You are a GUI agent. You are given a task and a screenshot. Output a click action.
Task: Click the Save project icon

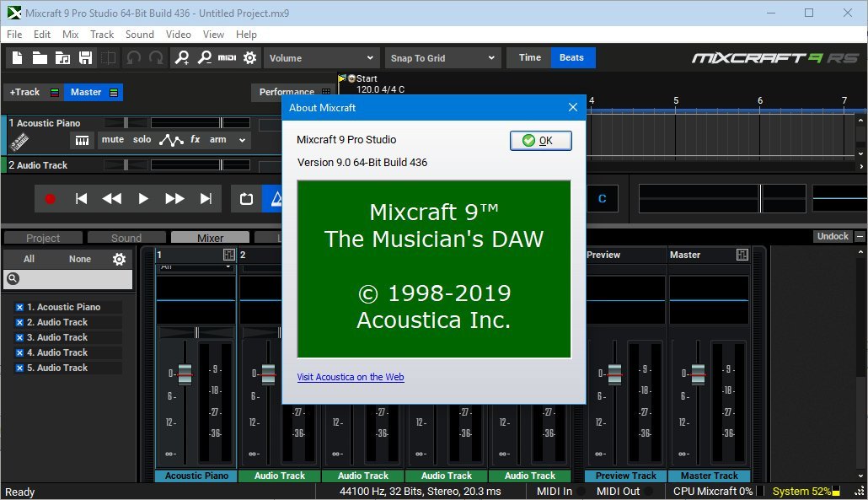(86, 56)
